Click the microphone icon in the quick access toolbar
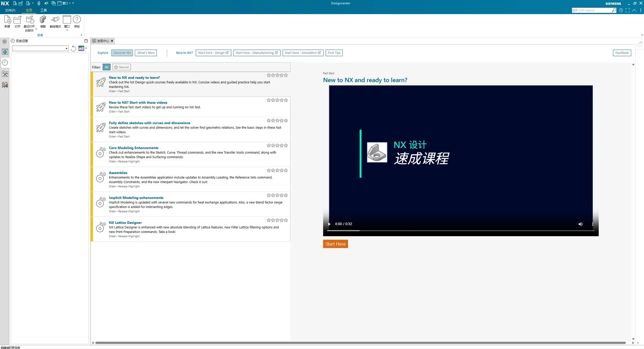 tap(39, 3)
